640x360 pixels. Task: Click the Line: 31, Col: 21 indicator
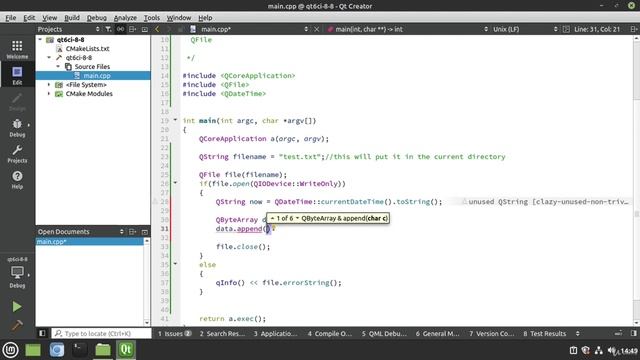[597, 29]
